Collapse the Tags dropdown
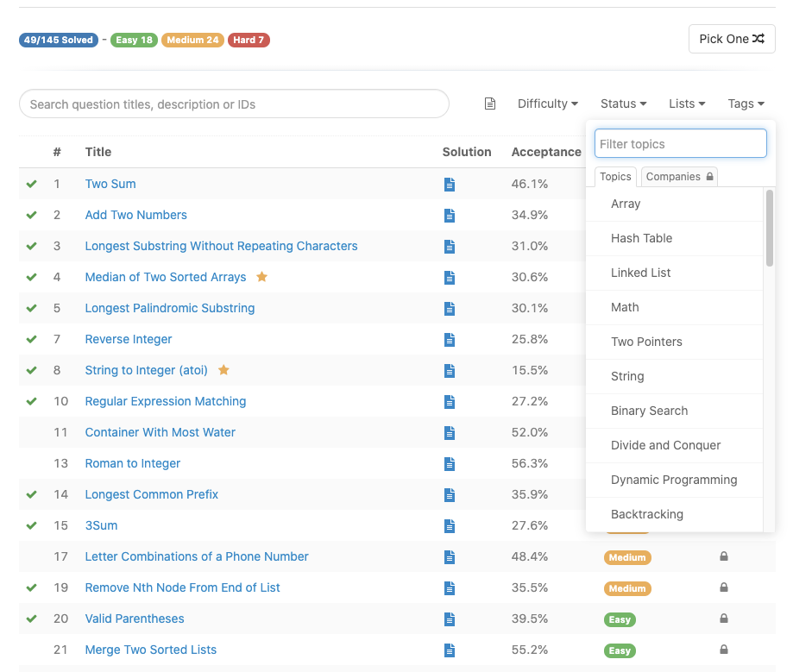 point(746,104)
